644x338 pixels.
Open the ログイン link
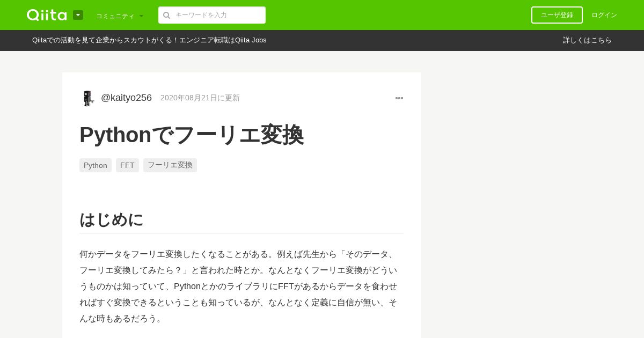[604, 15]
